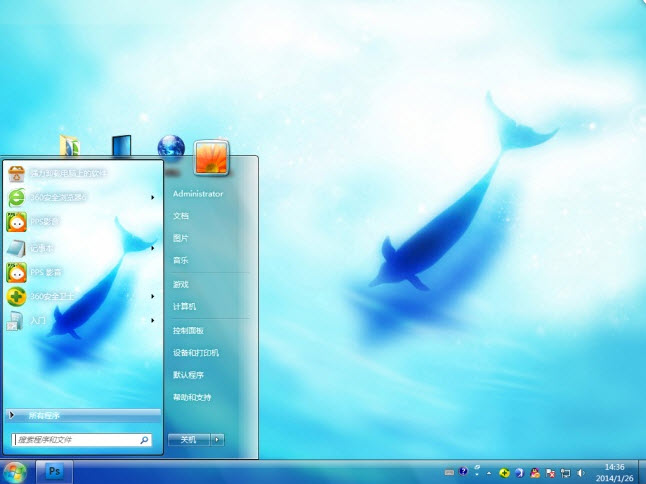Expand the 记事本 jump list arrow

pos(153,248)
